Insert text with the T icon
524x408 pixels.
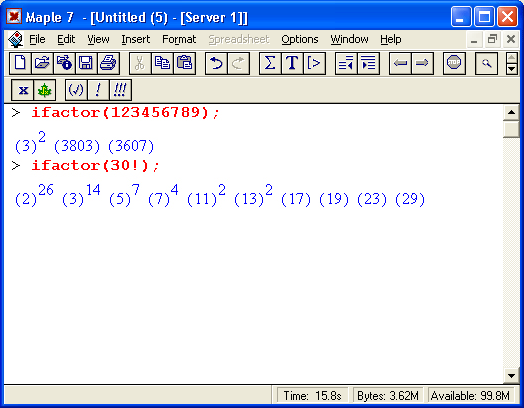click(x=292, y=63)
